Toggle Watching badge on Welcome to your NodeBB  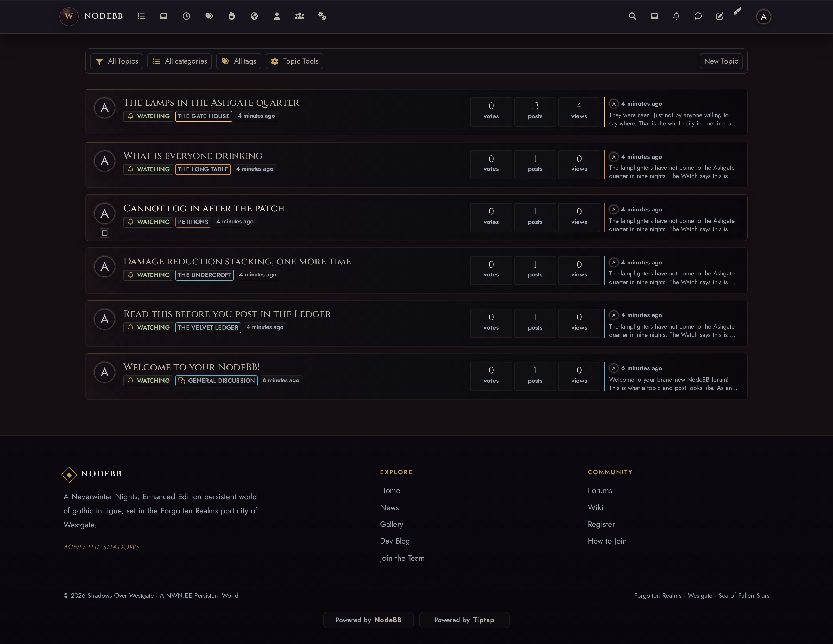click(x=148, y=381)
